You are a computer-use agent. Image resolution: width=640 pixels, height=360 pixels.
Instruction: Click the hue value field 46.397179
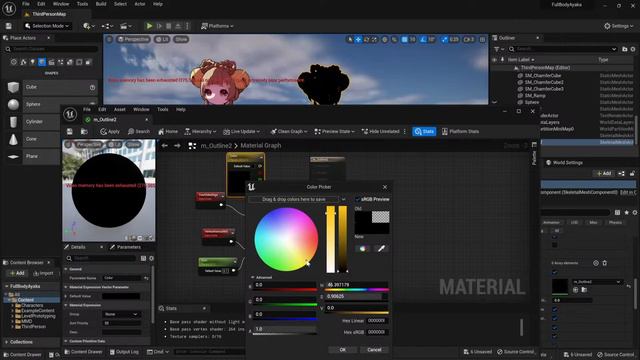pos(357,285)
